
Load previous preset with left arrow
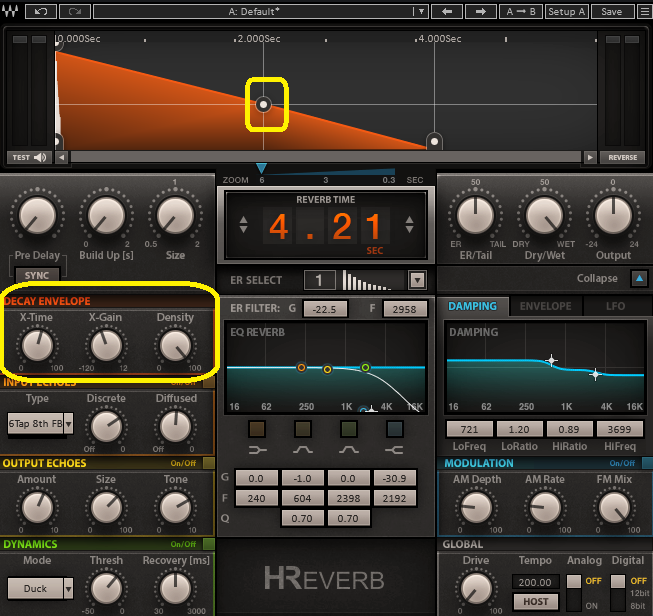click(447, 12)
